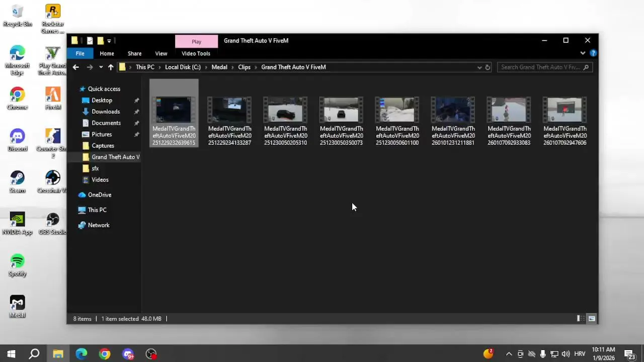This screenshot has width=644, height=362.
Task: Open Downloads in navigation pane
Action: click(x=106, y=112)
